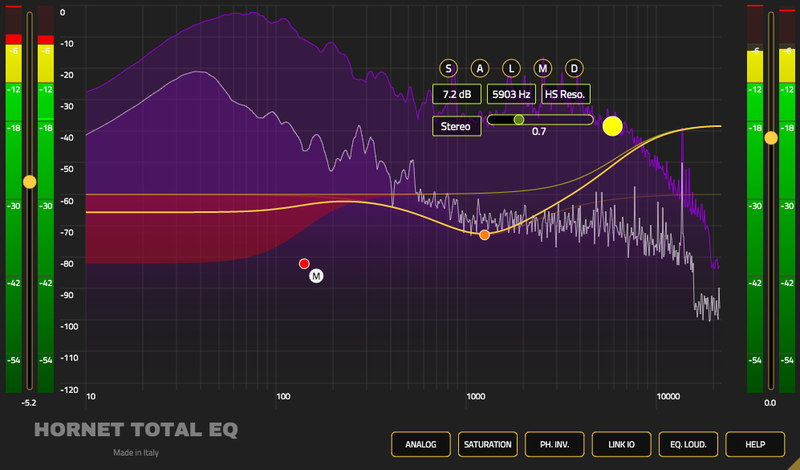Click the -5.2 input gain value
Viewport: 800px width, 470px height.
pos(29,403)
